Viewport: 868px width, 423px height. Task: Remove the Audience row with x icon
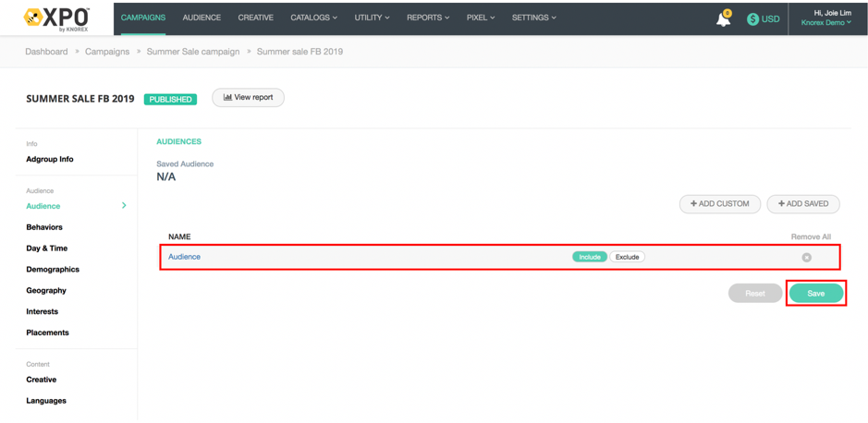pos(806,258)
